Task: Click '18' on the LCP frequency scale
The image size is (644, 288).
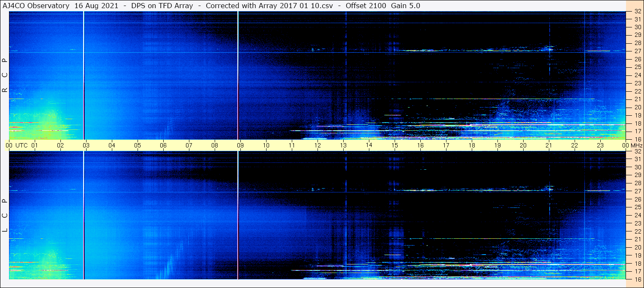Action: click(637, 264)
